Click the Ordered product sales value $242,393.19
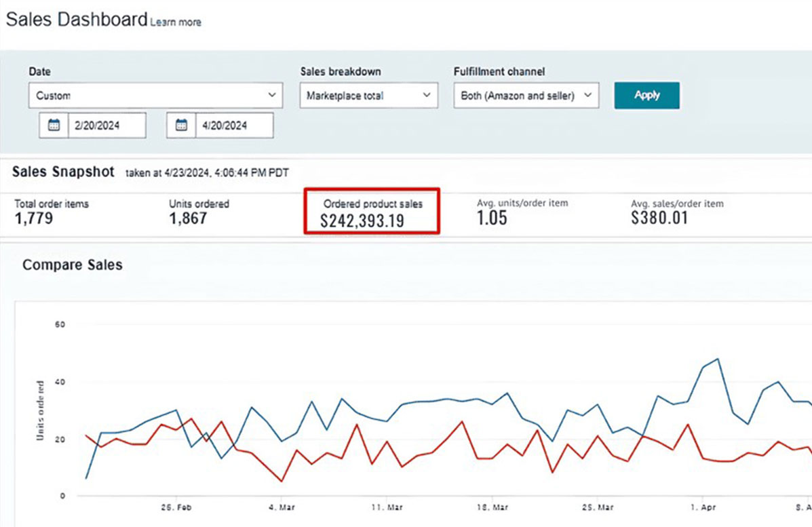This screenshot has height=527, width=812. point(362,221)
